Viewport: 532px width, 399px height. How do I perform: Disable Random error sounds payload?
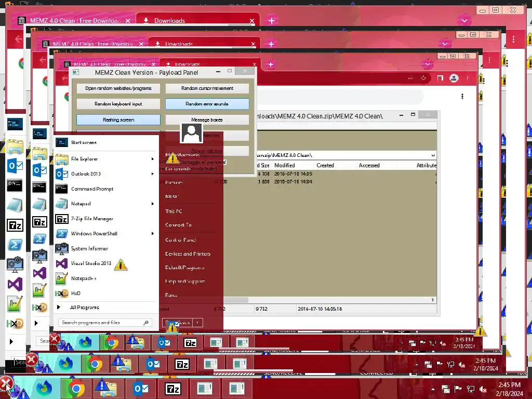[x=207, y=104]
